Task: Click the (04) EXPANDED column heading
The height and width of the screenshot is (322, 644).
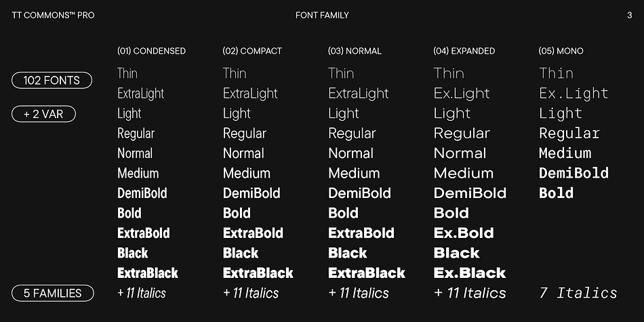Action: click(x=464, y=51)
